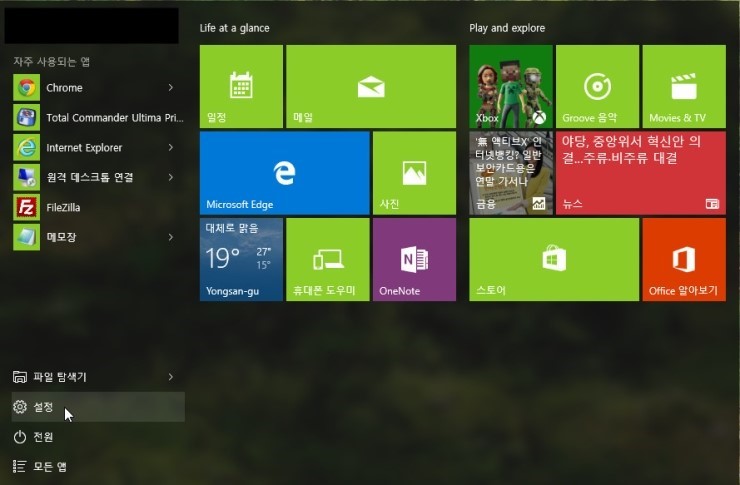Image resolution: width=740 pixels, height=485 pixels.
Task: Click the Office 알아보기 tile
Action: (683, 259)
